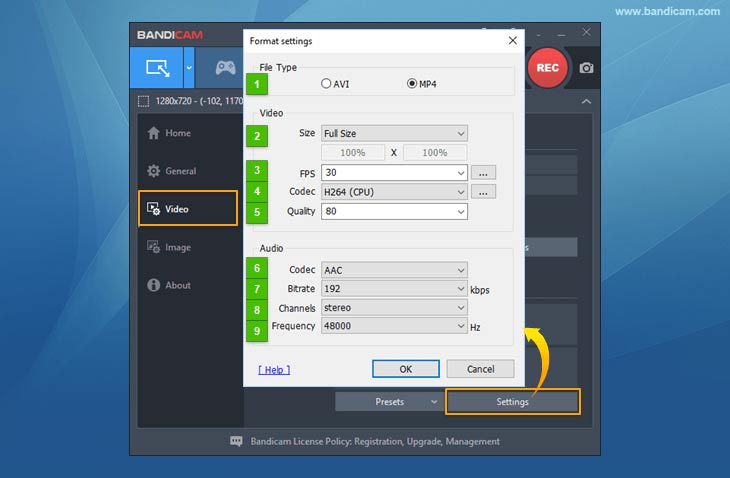Open the Presets dropdown button

(389, 402)
